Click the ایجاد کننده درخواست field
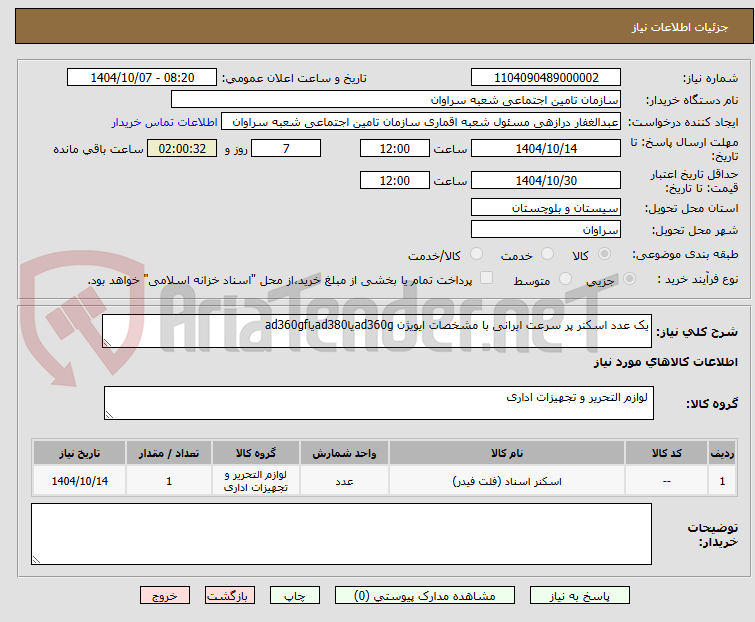 (x=420, y=122)
